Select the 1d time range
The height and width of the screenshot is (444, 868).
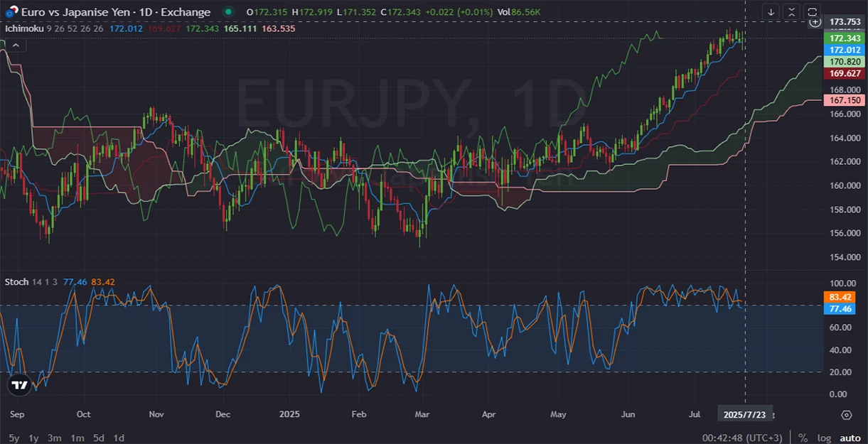click(x=119, y=438)
